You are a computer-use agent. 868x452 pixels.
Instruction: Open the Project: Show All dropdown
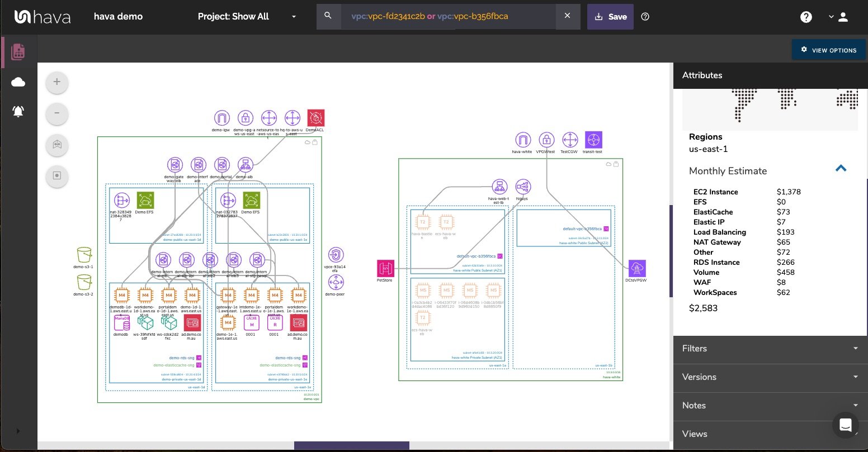tap(245, 17)
